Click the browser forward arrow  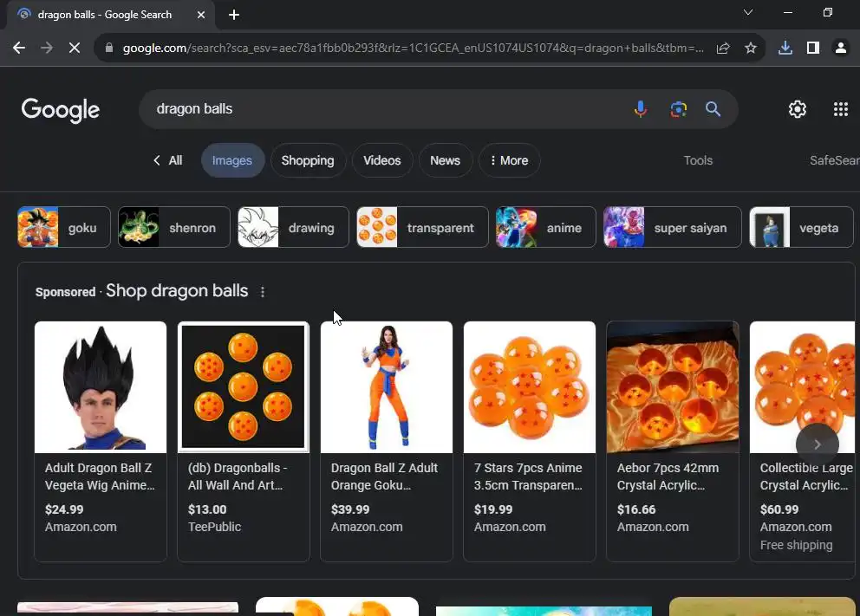(x=47, y=49)
